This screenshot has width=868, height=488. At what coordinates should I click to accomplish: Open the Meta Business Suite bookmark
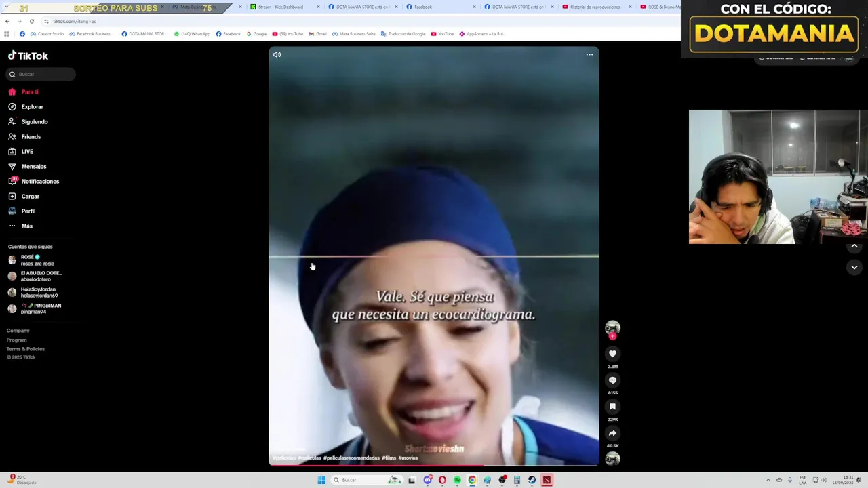tap(353, 34)
